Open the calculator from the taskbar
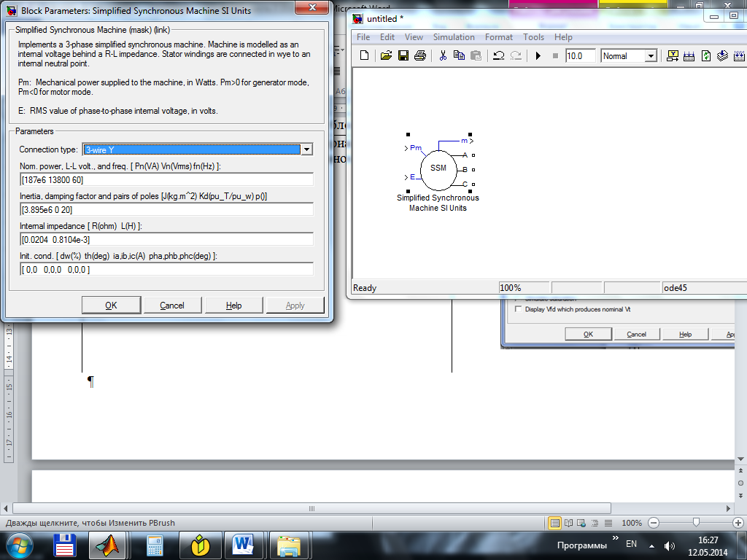Image resolution: width=747 pixels, height=560 pixels. pyautogui.click(x=155, y=545)
